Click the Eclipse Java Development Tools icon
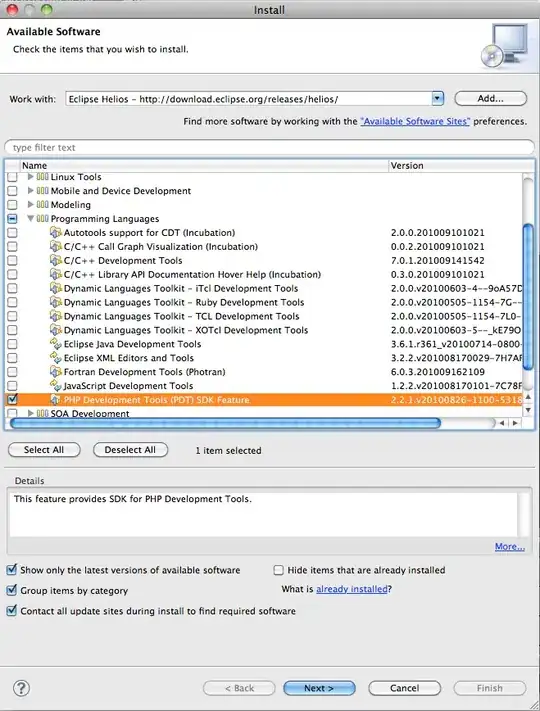The image size is (540, 711). (x=56, y=344)
